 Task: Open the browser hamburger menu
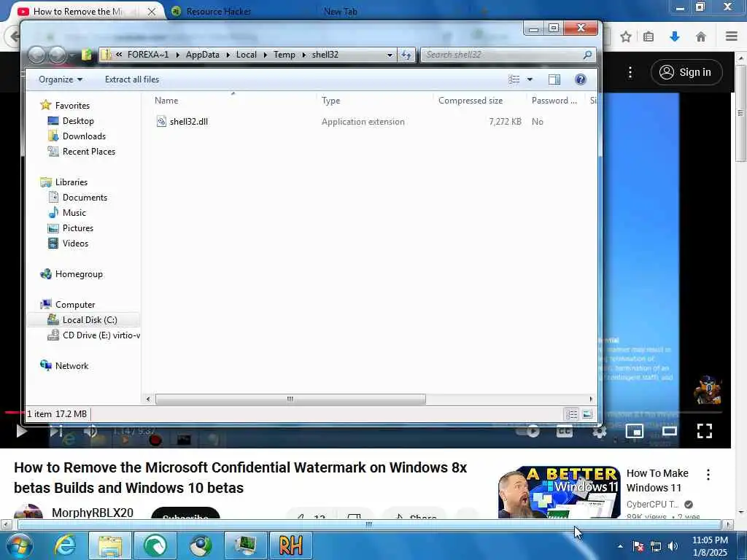(732, 36)
